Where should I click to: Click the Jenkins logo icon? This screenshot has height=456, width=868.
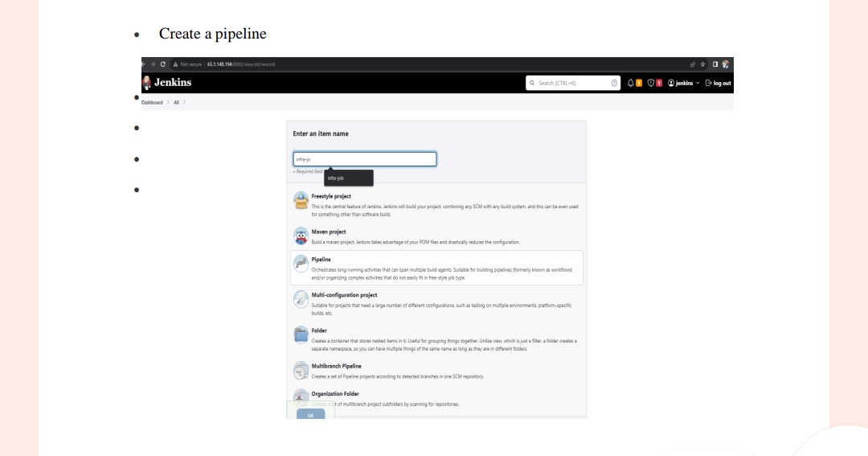pyautogui.click(x=147, y=83)
